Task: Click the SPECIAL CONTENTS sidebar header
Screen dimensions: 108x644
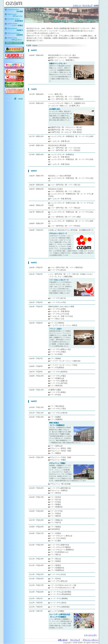Action: click(x=14, y=43)
